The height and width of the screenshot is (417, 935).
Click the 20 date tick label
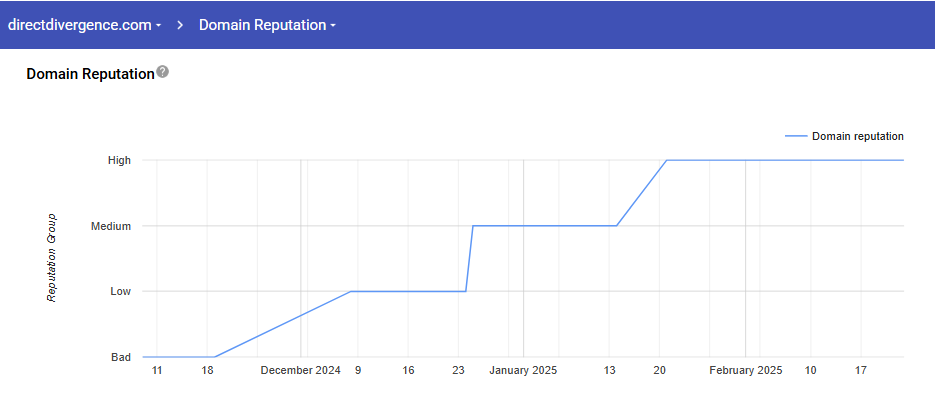tap(659, 370)
